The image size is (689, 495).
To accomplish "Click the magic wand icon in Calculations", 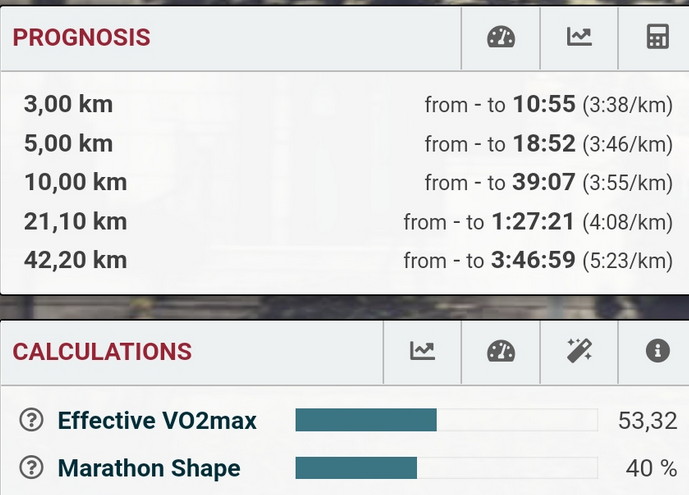I will [x=579, y=351].
